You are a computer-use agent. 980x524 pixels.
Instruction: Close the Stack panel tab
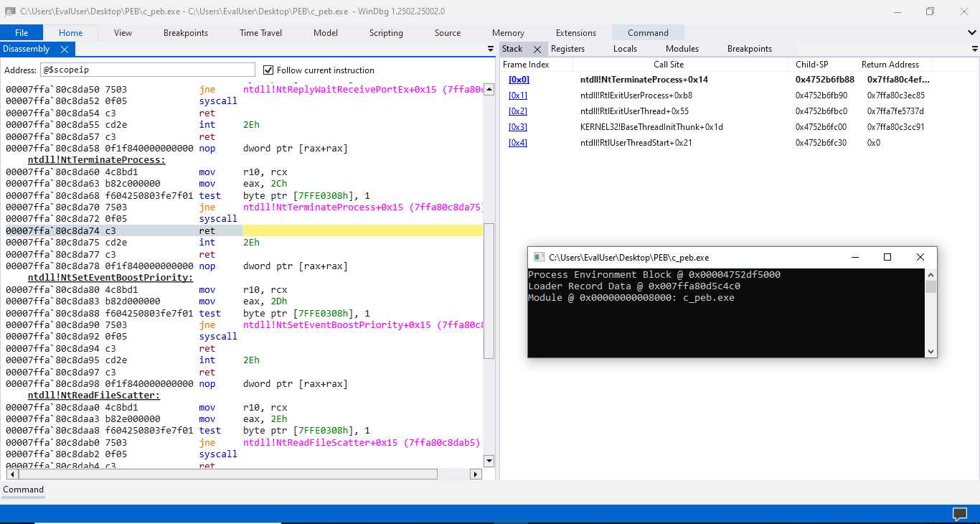537,50
